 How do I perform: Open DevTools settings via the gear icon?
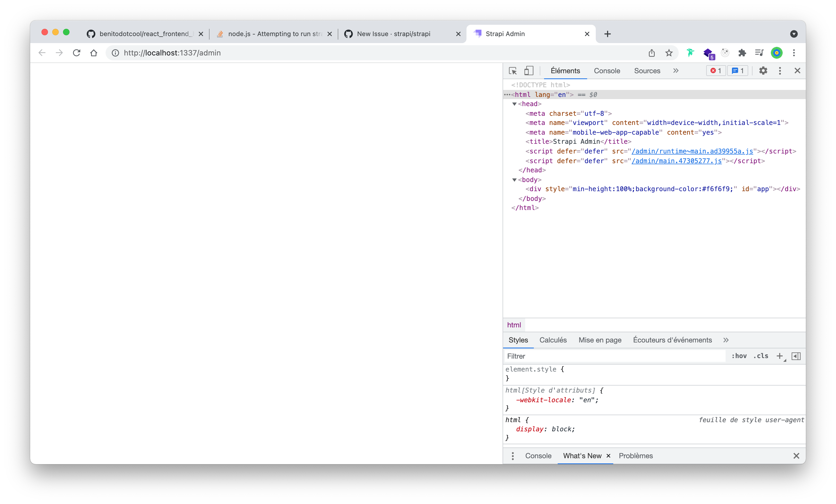(763, 71)
